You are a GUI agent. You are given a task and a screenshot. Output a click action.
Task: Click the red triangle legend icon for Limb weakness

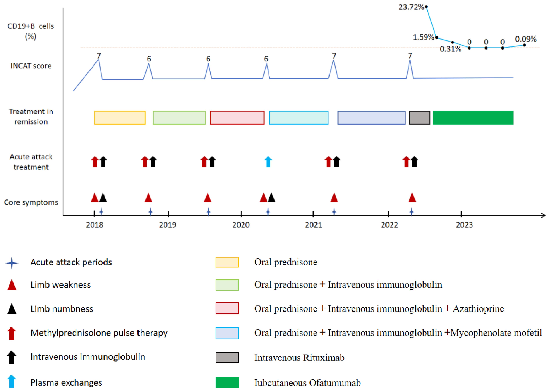coord(12,285)
